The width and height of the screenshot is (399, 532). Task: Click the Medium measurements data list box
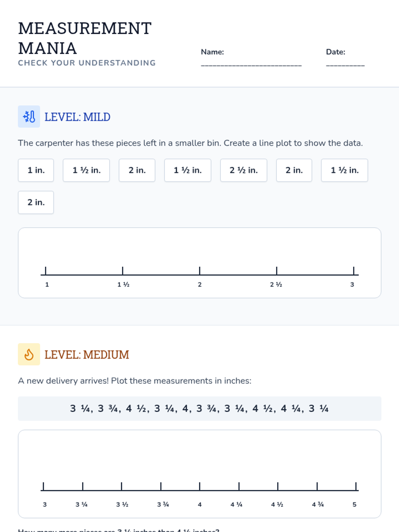[x=199, y=409]
